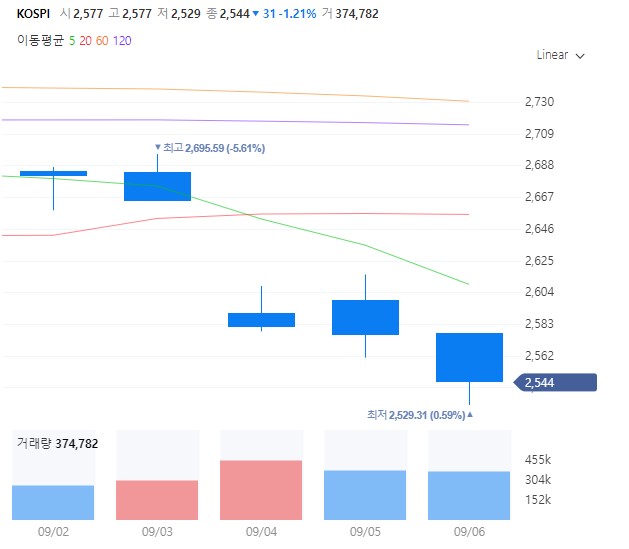Click the 2,688 price axis label
Screen dimensions: 629x549
(x=540, y=165)
